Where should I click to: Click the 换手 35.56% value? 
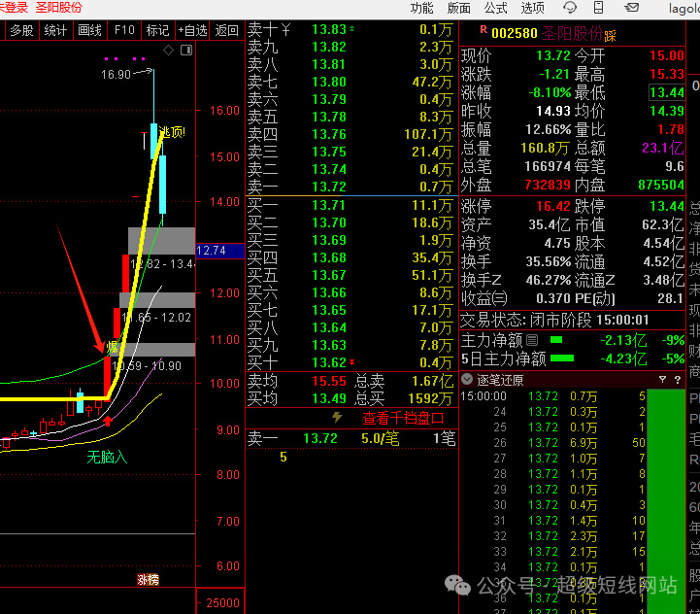tap(549, 262)
